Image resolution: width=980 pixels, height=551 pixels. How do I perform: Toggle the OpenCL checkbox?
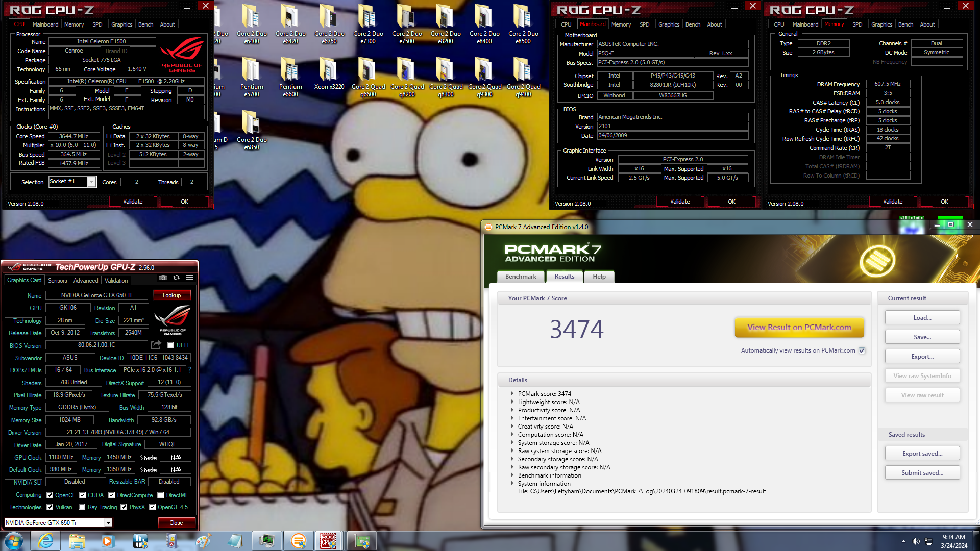(50, 495)
